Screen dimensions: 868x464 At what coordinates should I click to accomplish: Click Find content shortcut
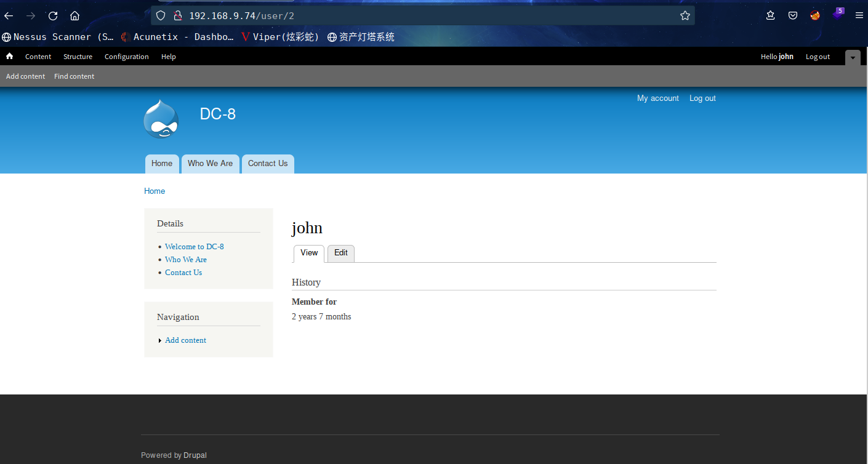coord(74,76)
